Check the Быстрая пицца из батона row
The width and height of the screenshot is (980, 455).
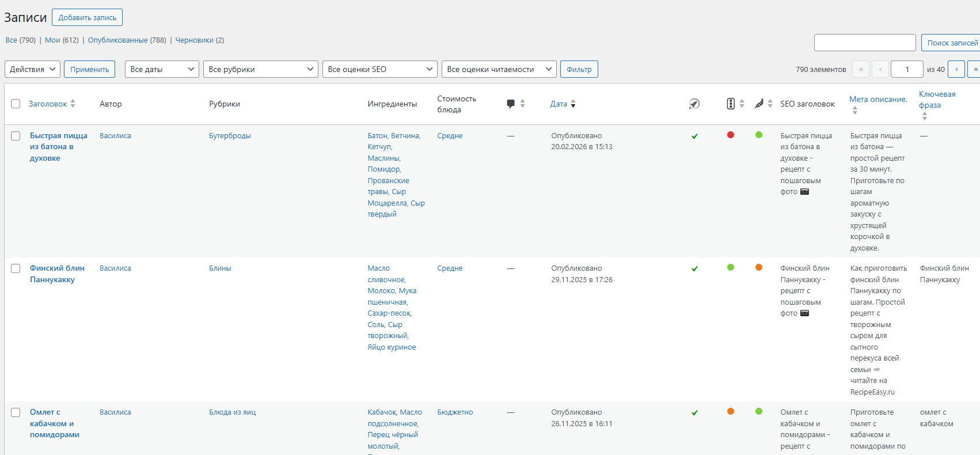16,136
